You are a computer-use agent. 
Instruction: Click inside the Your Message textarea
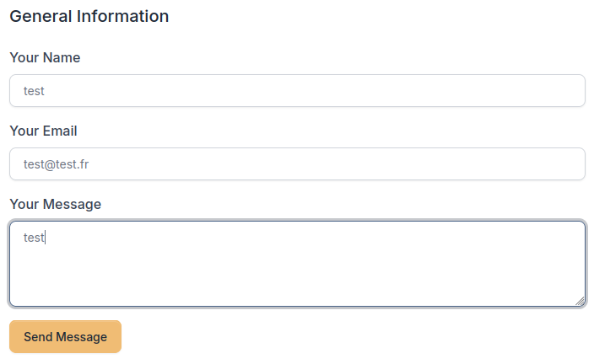tap(297, 264)
